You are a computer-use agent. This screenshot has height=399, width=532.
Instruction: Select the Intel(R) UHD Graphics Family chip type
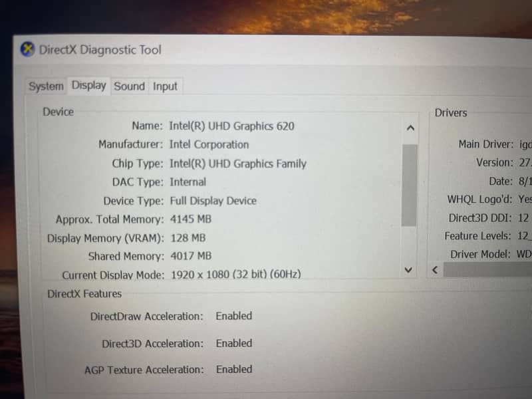[x=237, y=163]
